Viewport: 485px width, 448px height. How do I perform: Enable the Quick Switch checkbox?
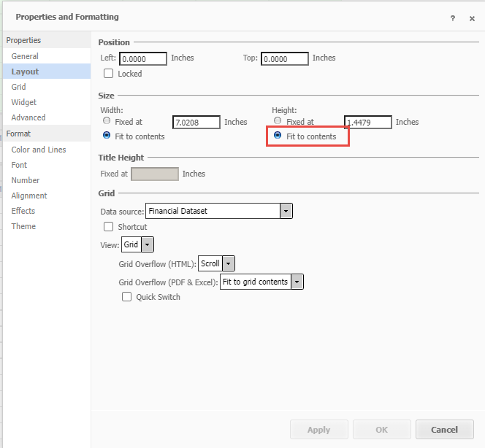tap(126, 297)
